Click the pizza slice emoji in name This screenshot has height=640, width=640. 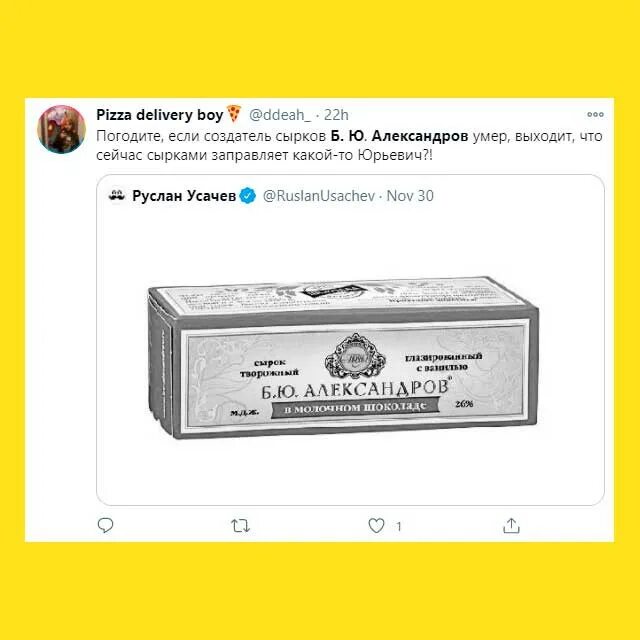[x=234, y=113]
